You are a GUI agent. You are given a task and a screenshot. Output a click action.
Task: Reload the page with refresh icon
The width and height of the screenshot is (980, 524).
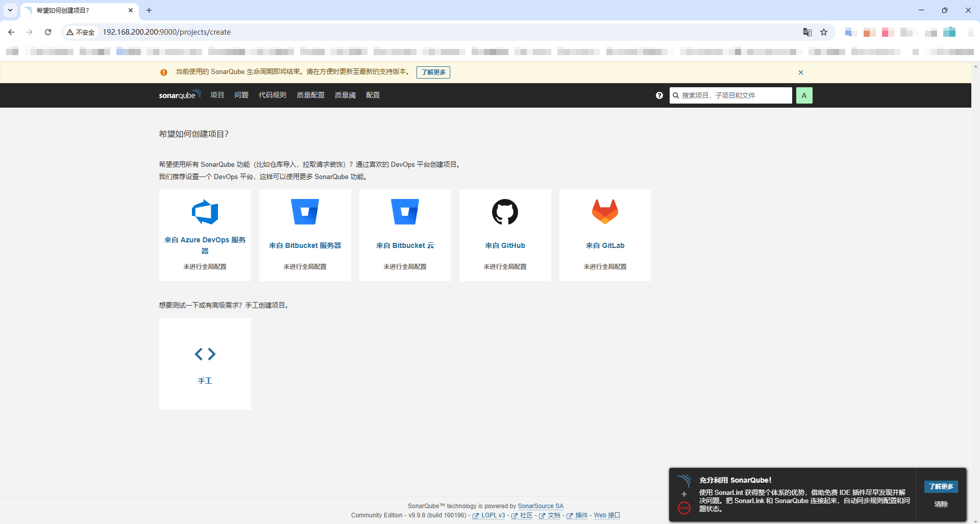48,32
